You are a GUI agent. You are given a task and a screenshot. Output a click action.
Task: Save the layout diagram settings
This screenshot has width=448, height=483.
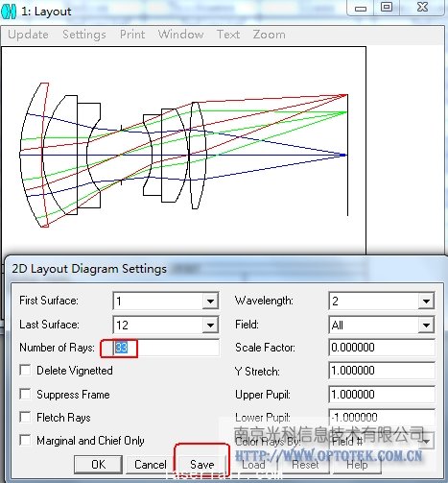[201, 465]
